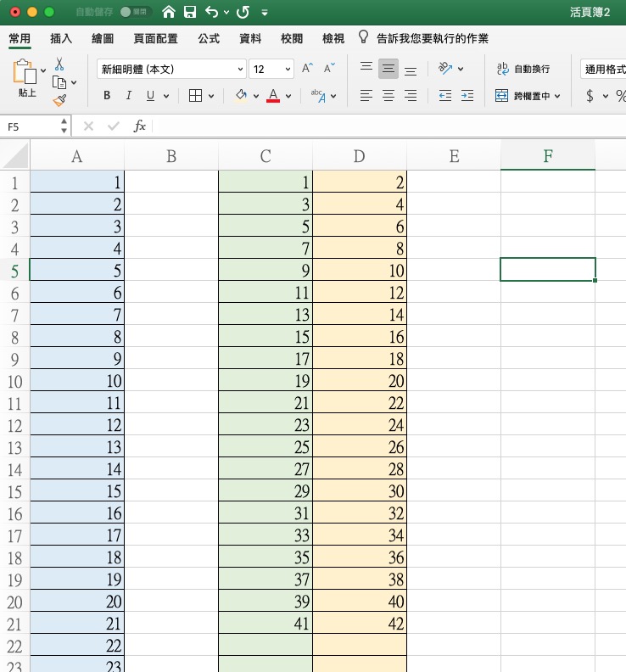
Task: Click the Format Painter brush icon
Action: 59,100
